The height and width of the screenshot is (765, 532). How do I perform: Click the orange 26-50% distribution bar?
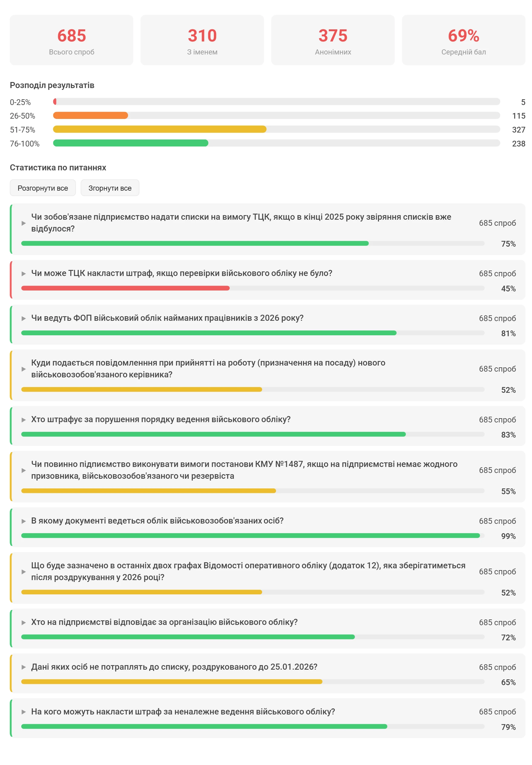(90, 115)
